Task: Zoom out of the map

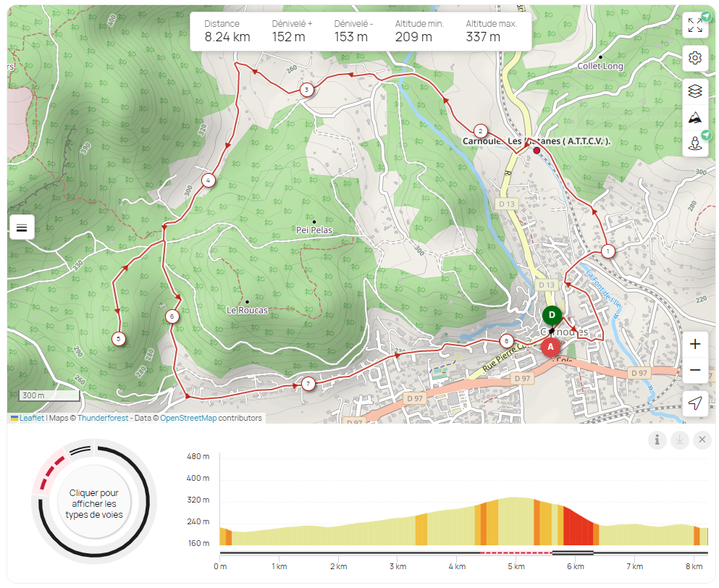Action: click(695, 371)
